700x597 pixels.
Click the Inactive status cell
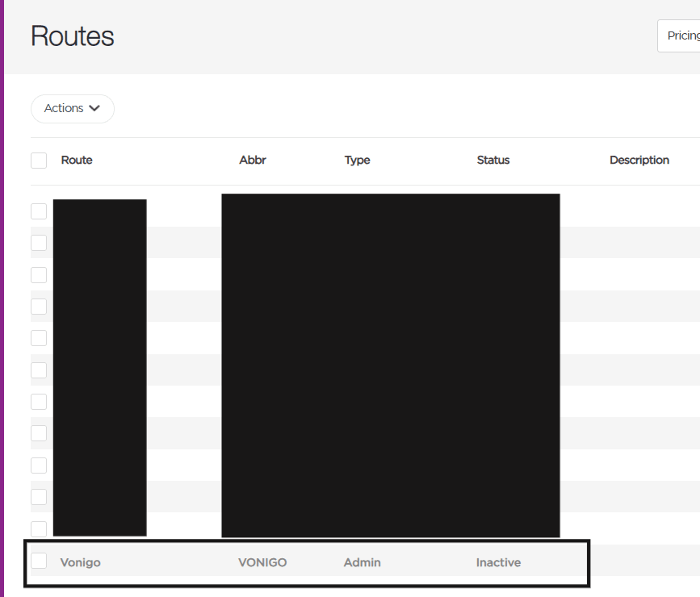498,562
